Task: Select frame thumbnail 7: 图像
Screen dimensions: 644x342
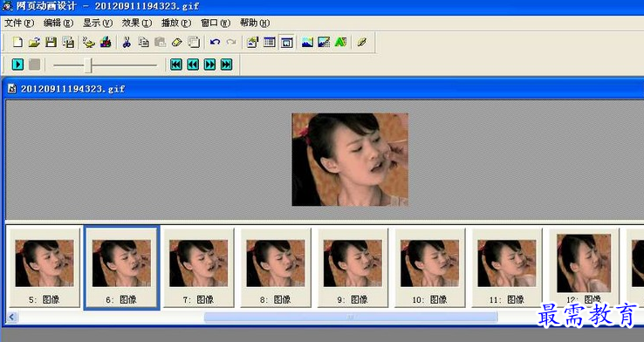Action: (x=198, y=267)
